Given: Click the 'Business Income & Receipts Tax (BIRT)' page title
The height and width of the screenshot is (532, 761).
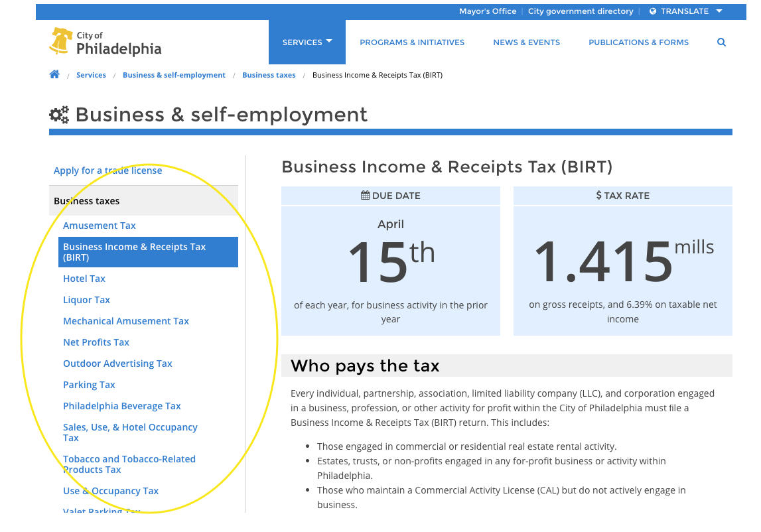Looking at the screenshot, I should click(447, 167).
